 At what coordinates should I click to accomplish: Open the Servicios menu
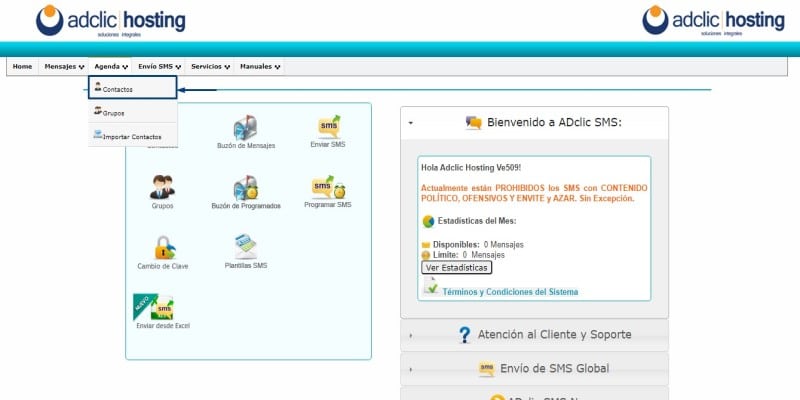click(210, 67)
